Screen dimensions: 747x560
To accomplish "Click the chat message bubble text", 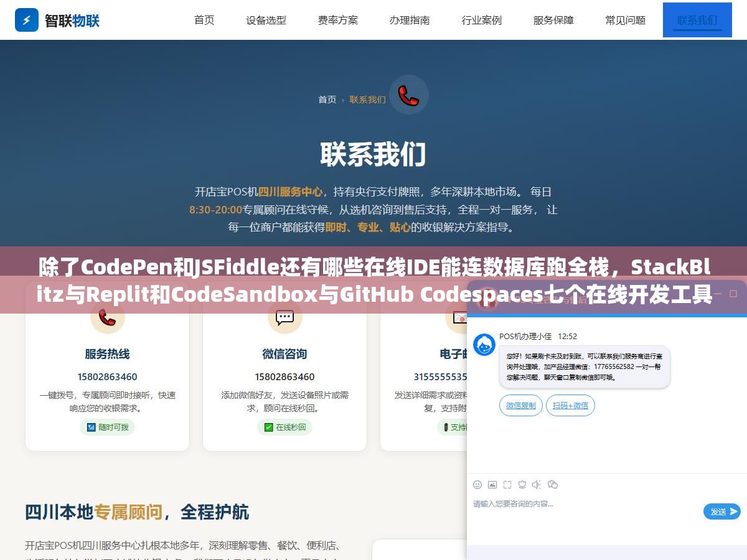I will (584, 367).
